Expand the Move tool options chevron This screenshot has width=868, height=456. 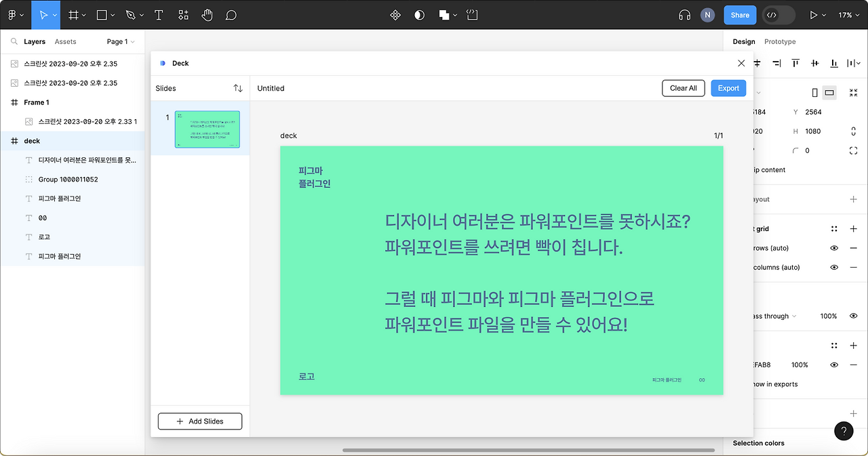point(55,15)
